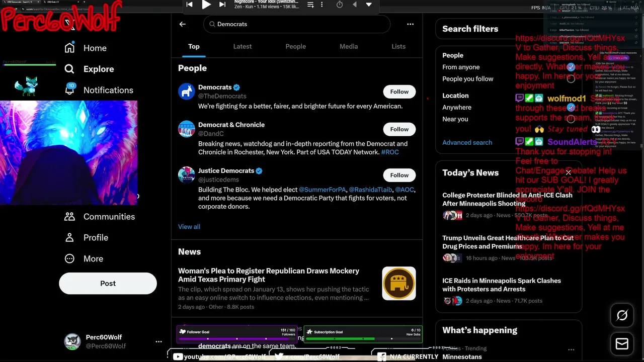
Task: Open the @TheDemocrats handle
Action: tap(222, 96)
